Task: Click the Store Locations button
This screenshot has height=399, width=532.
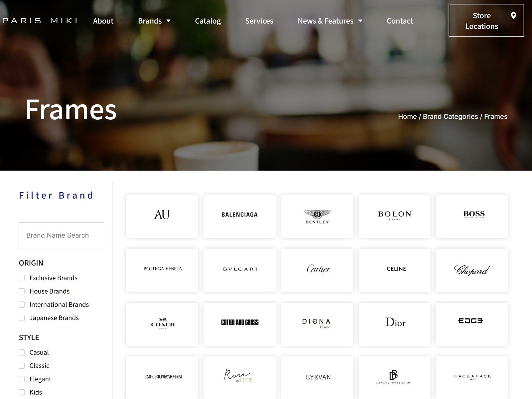Action: pos(486,21)
